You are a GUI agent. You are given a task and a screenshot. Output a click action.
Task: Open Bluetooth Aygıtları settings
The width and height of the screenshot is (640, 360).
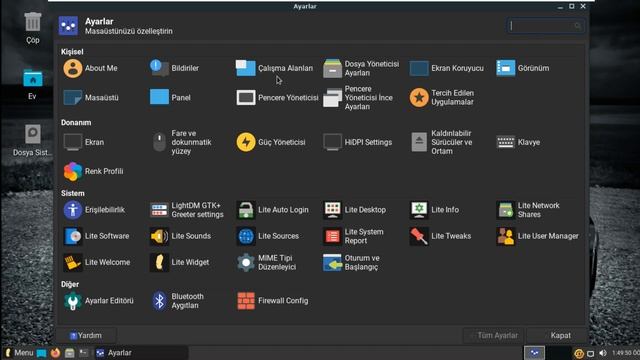pos(177,301)
